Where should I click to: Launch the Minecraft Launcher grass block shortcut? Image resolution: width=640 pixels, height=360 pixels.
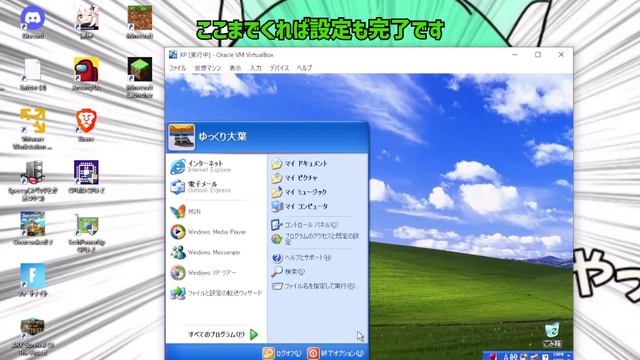tap(140, 77)
